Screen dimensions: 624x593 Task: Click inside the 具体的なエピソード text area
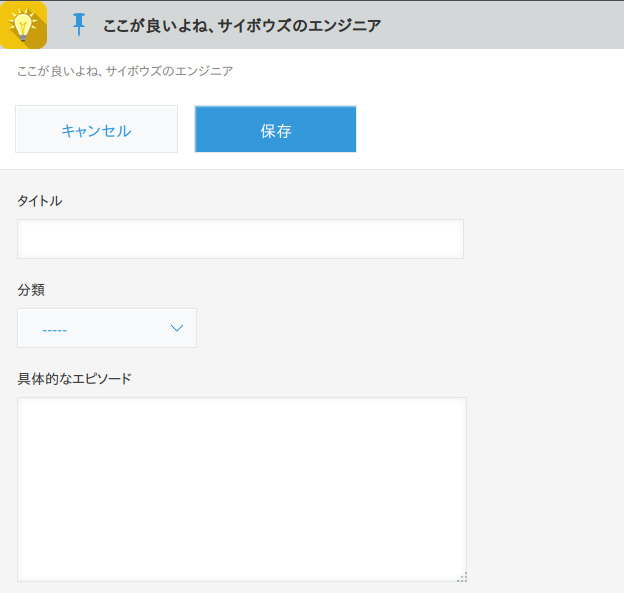click(x=242, y=489)
